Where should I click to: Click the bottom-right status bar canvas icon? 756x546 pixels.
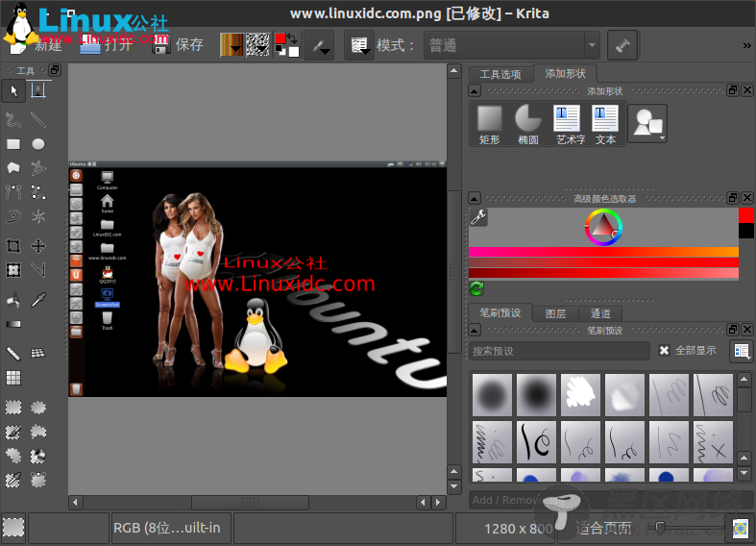pos(741,528)
